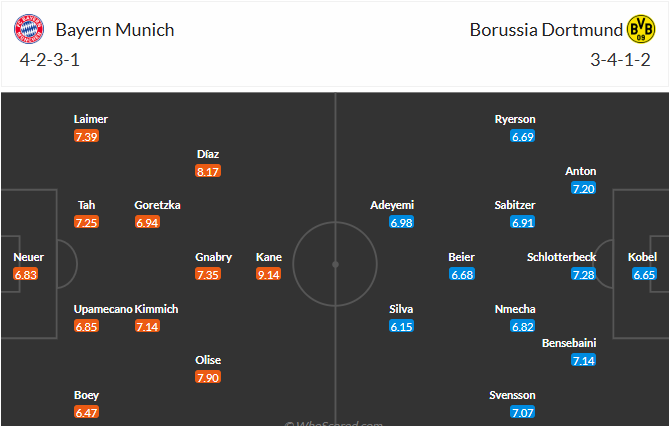The width and height of the screenshot is (669, 426).
Task: Open Adeyemi's 6.98 rating badge
Action: tap(402, 222)
